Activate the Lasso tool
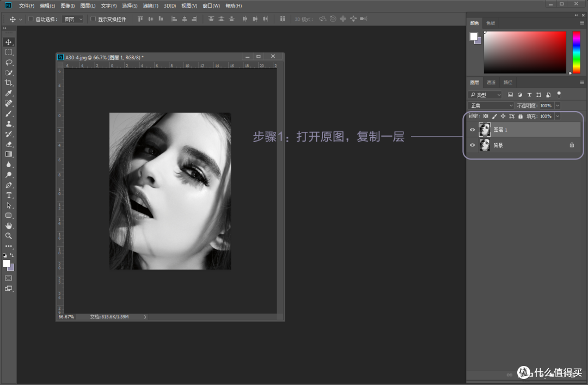 pos(8,63)
